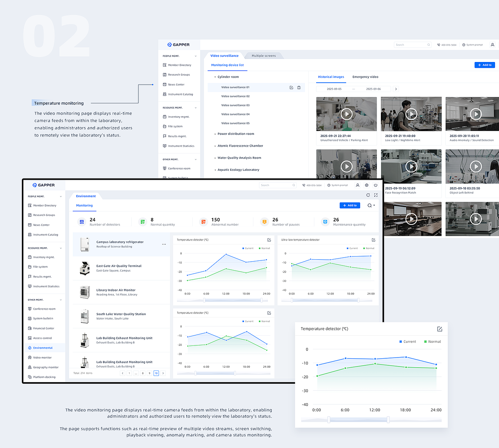Focus Search field in Environment window header
Screen dimensions: 499x448
pyautogui.click(x=278, y=185)
